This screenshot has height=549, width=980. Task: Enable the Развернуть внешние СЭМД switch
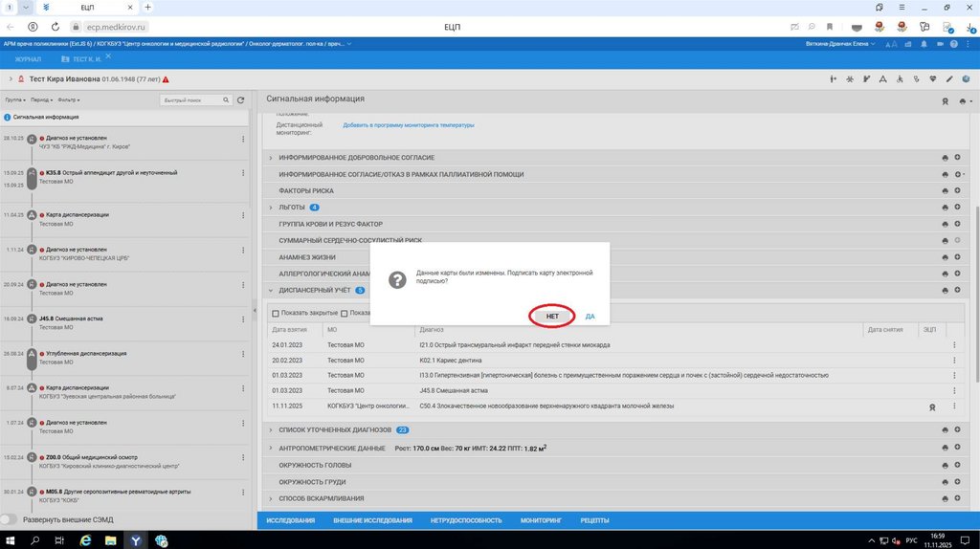coord(10,519)
